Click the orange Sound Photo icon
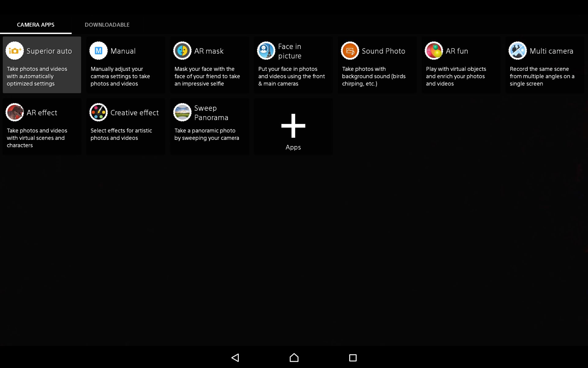The width and height of the screenshot is (588, 368). 349,51
